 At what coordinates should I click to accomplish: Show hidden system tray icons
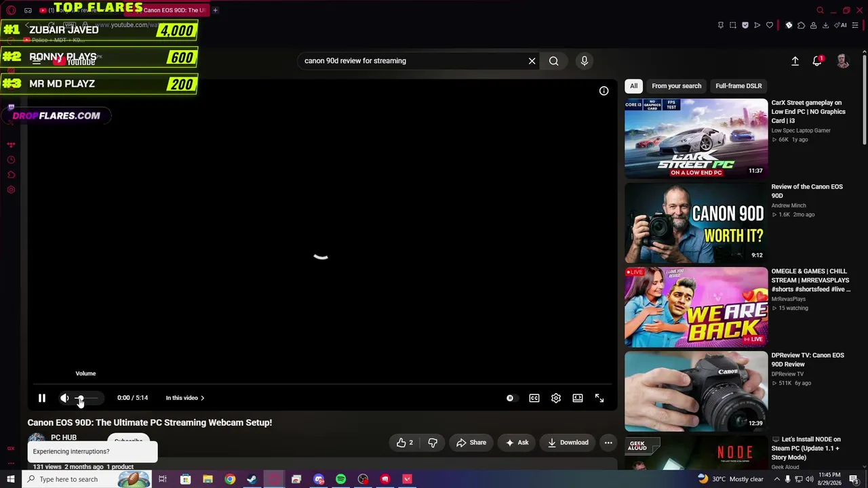[x=776, y=479]
